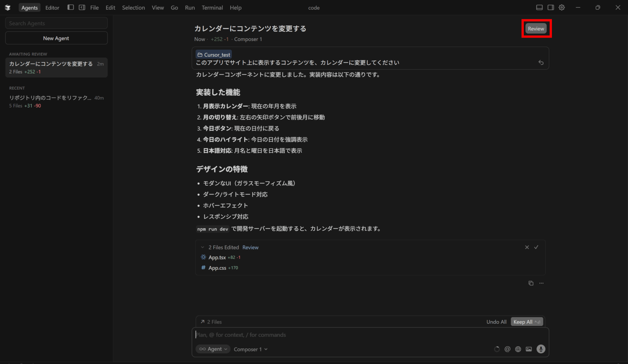Screen dimensions: 628x364
Task: Open the Composer 1 model dropdown
Action: (x=251, y=349)
